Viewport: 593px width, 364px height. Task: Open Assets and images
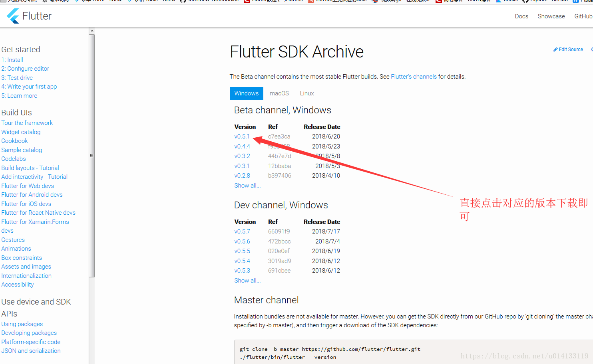[26, 267]
